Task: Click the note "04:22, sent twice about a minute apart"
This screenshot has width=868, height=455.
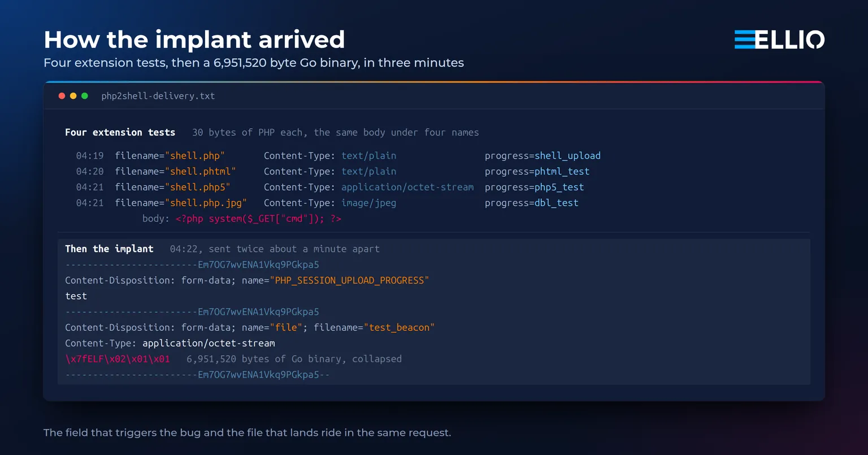Action: click(275, 249)
